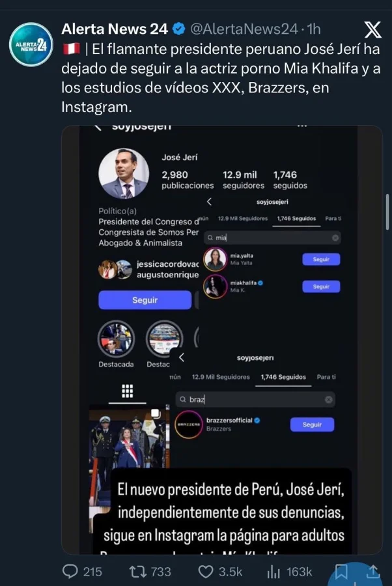Open Alerta News 24 profile avatar
The height and width of the screenshot is (586, 392).
[x=31, y=44]
